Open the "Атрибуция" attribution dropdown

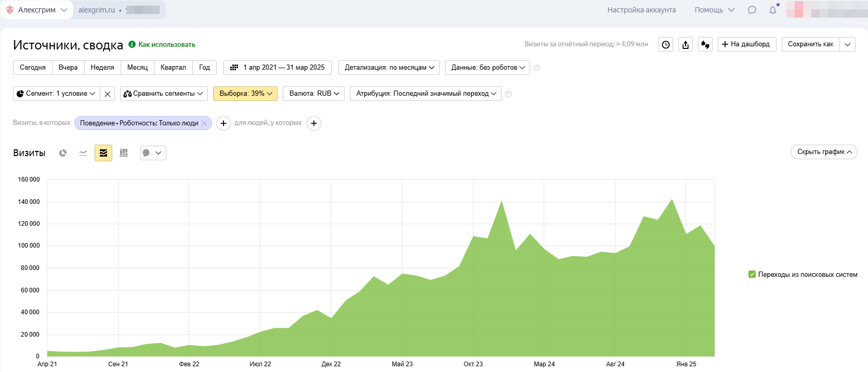425,94
